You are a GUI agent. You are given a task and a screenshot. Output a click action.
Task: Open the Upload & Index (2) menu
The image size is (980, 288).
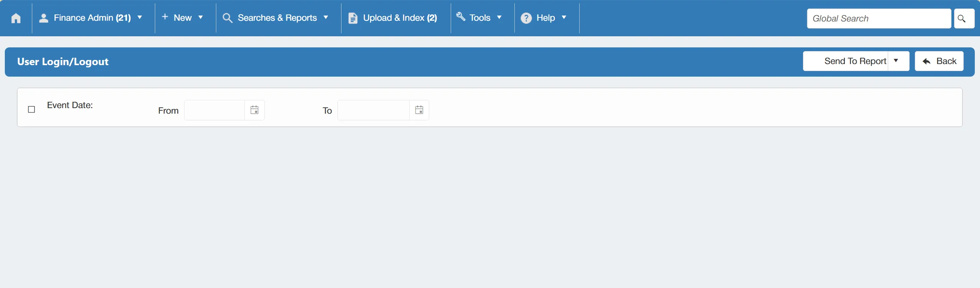[x=400, y=18]
